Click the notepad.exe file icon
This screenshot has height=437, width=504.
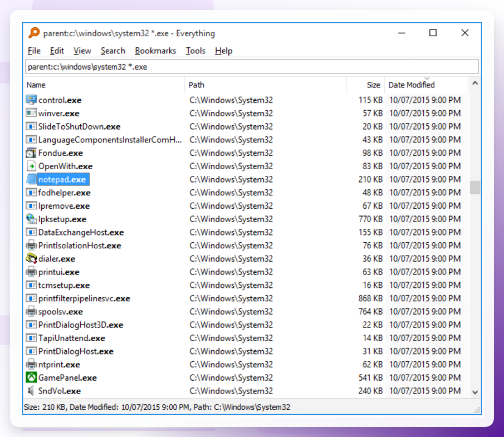click(x=31, y=179)
